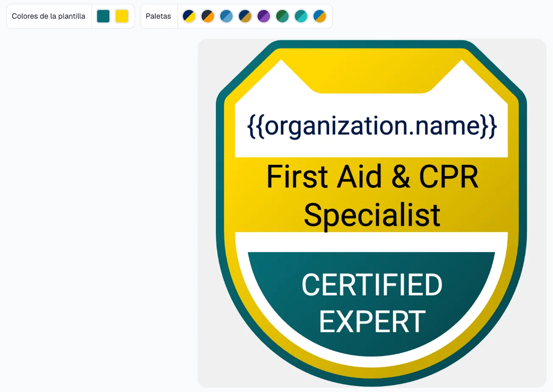Screen dimensions: 553x392
Task: Select the CERTIFIED EXPERT badge text
Action: coord(372,303)
